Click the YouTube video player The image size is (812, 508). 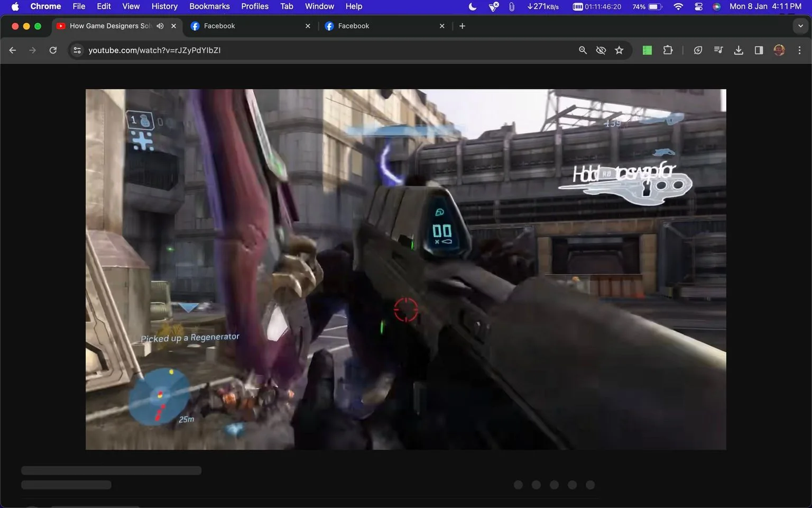coord(406,269)
